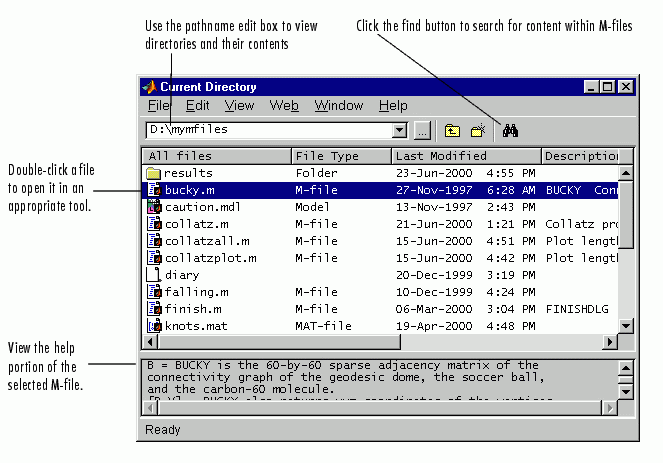Image resolution: width=663 pixels, height=463 pixels.
Task: Select the diary file icon
Action: pyautogui.click(x=154, y=275)
